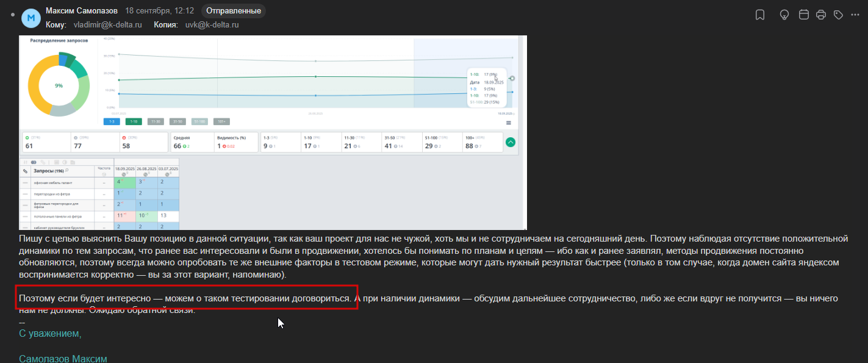Viewport: 868px width, 363px height.
Task: Click the Копия: label
Action: (165, 25)
